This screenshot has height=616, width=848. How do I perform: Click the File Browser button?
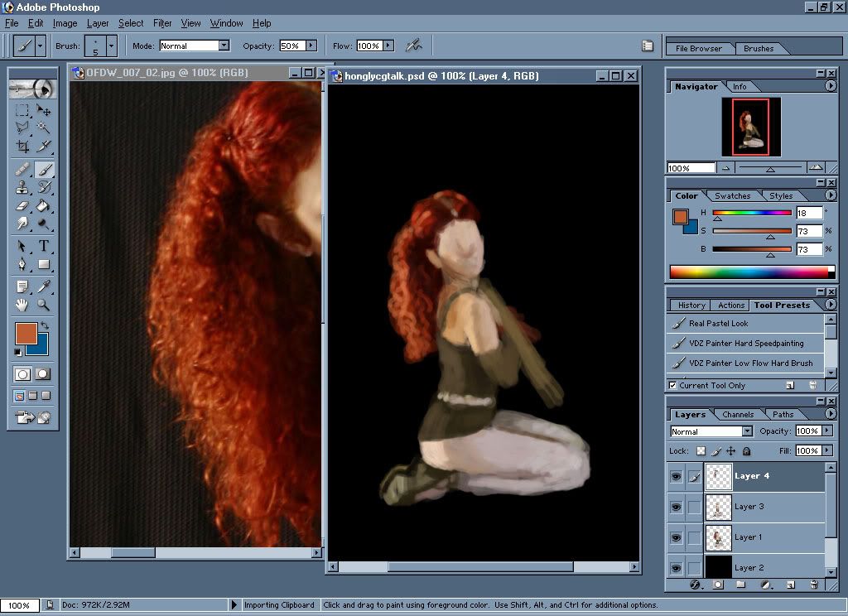[699, 49]
